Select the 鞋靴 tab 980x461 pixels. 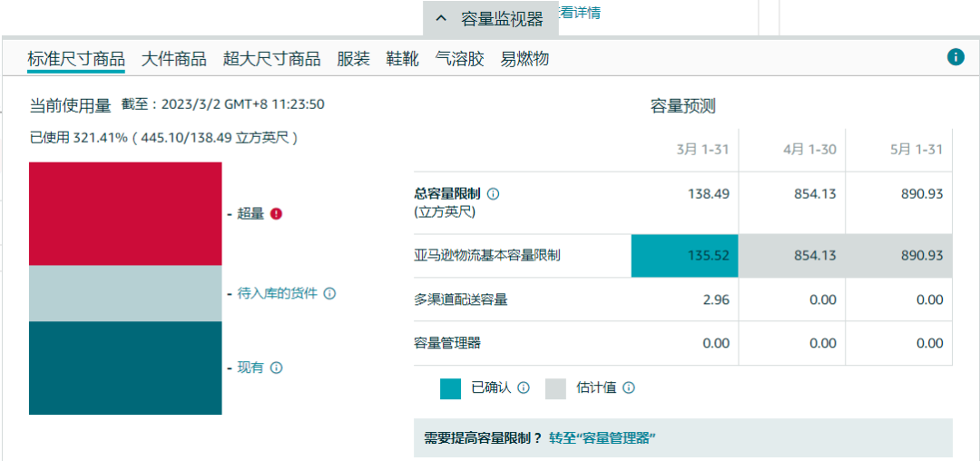click(x=402, y=59)
